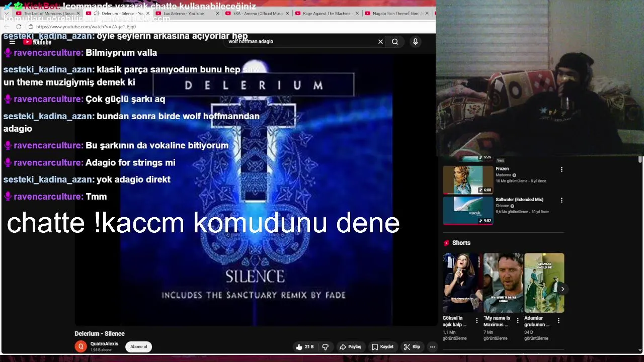The image size is (644, 362).
Task: Switch to Nagato Pain Theme tab
Action: pos(397,14)
